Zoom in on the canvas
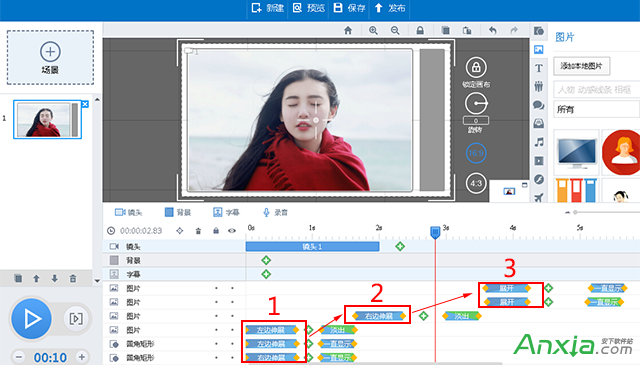Image resolution: width=640 pixels, height=365 pixels. [x=373, y=30]
